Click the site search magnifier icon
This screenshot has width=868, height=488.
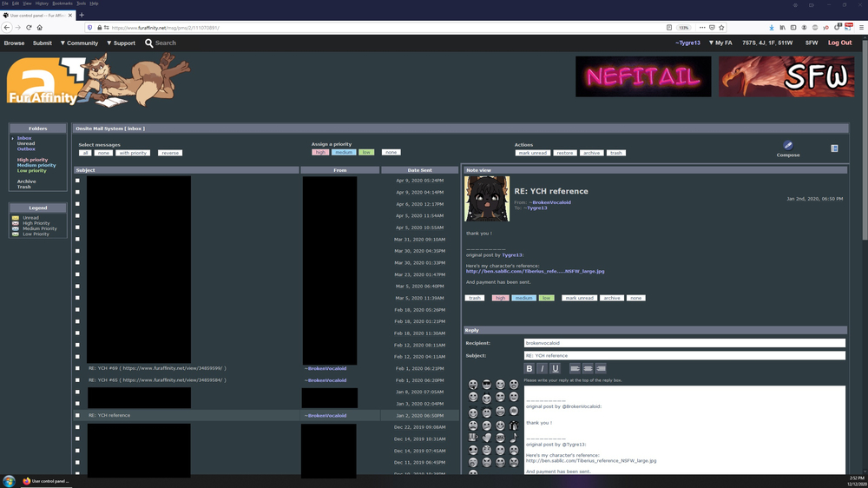[149, 43]
